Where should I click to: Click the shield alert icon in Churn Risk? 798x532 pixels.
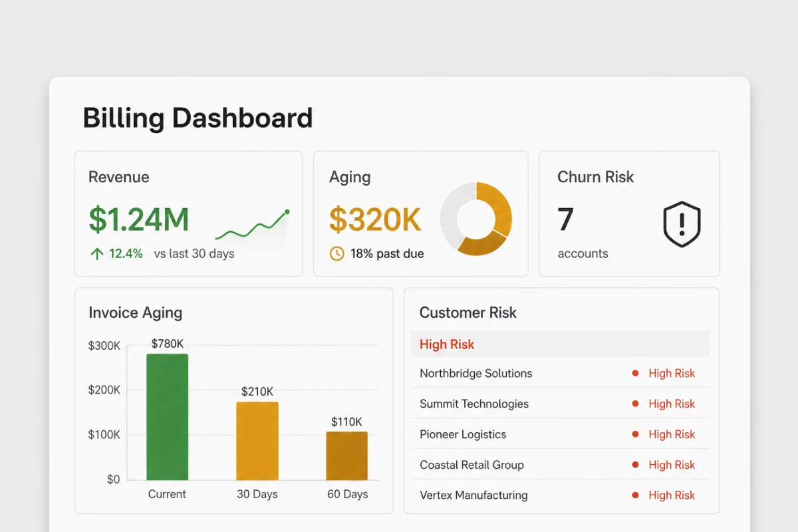click(x=682, y=225)
